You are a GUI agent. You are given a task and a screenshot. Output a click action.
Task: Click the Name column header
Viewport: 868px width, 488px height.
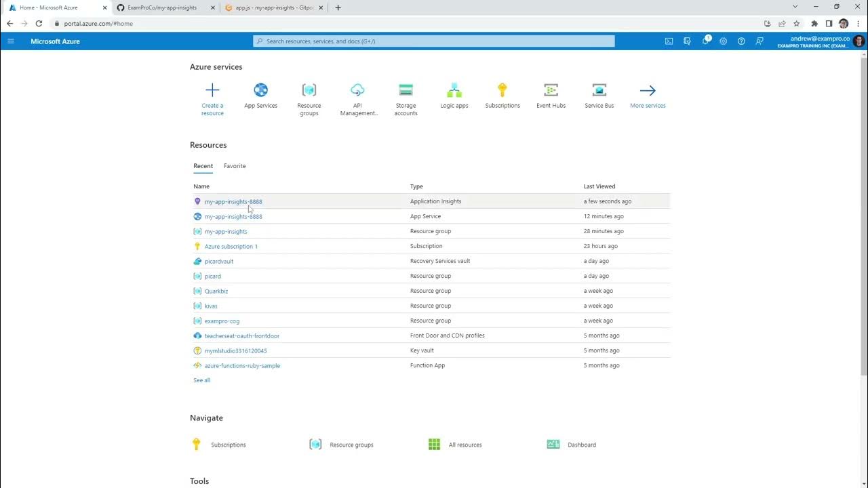point(201,186)
